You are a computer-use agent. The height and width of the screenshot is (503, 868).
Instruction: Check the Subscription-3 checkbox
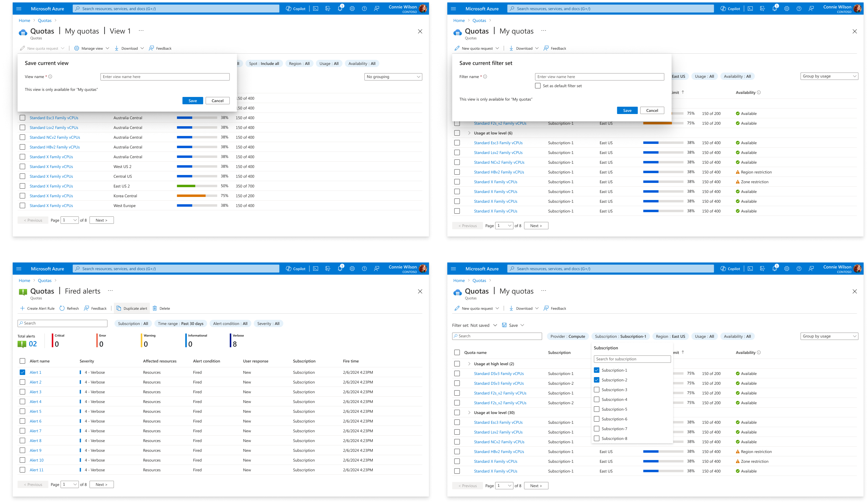(x=596, y=390)
